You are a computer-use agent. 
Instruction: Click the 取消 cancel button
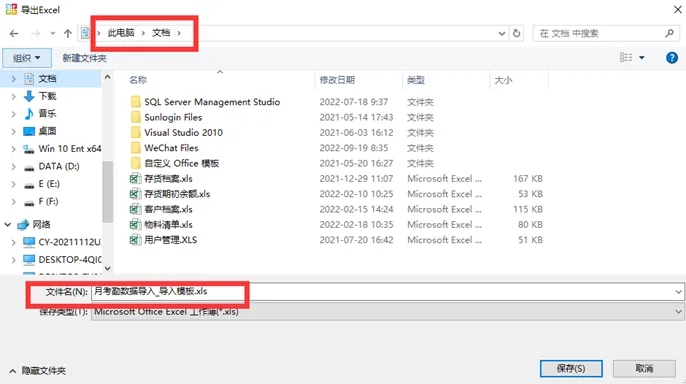pos(644,368)
